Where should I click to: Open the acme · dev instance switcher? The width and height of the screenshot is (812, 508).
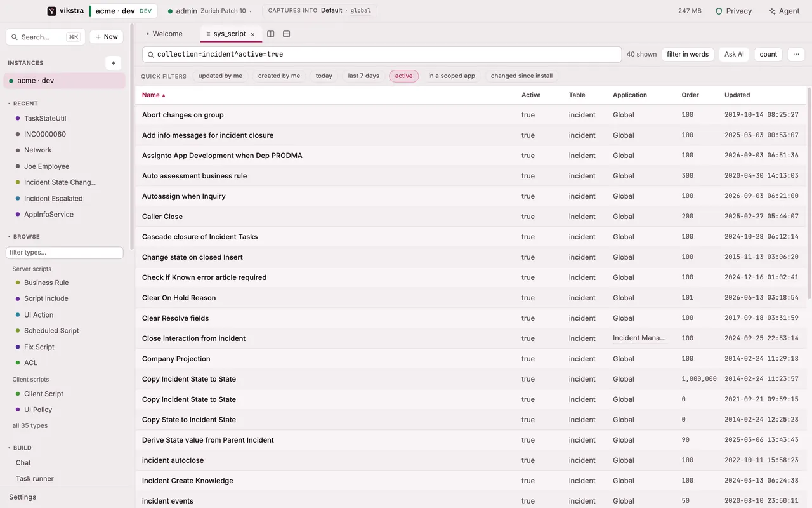124,11
